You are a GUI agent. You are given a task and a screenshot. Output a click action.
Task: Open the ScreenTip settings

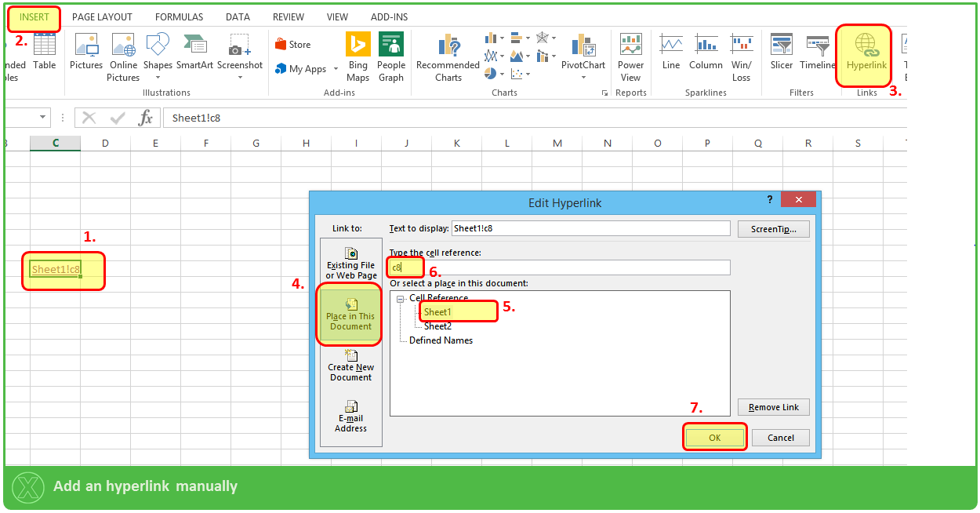pyautogui.click(x=774, y=228)
